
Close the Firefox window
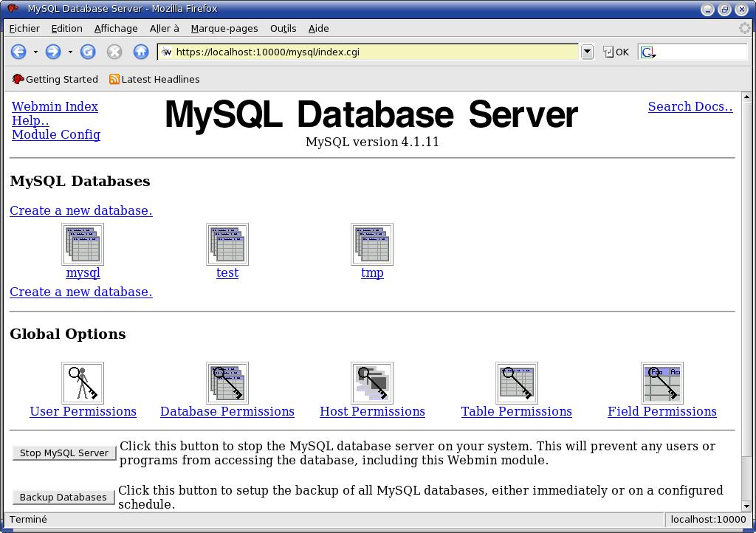pos(742,9)
